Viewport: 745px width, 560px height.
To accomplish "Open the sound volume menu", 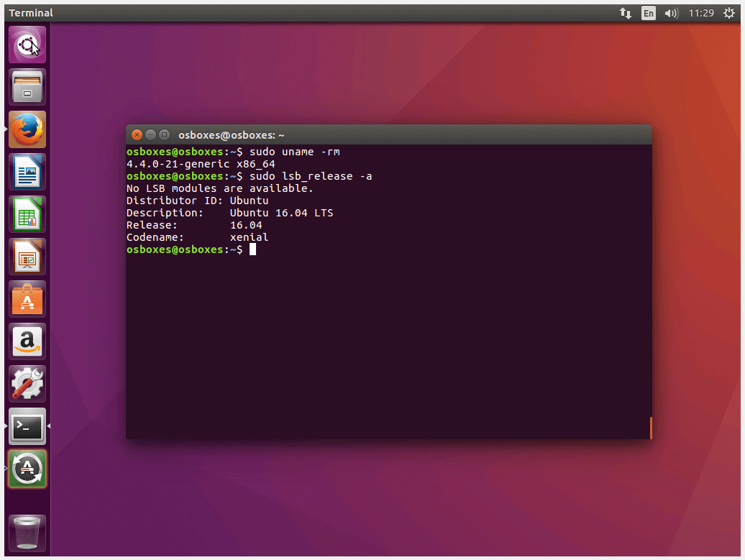I will pyautogui.click(x=670, y=12).
